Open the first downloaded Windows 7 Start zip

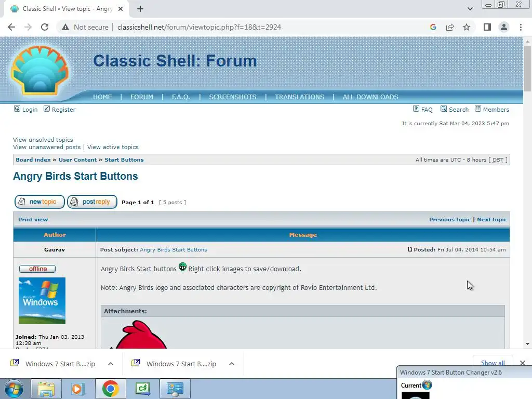point(54,364)
